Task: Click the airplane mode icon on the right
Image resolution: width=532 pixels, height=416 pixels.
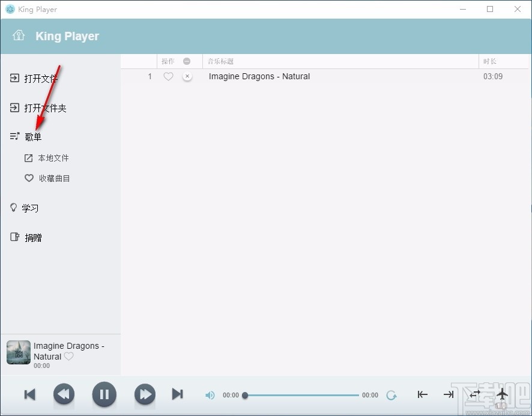Action: click(503, 395)
